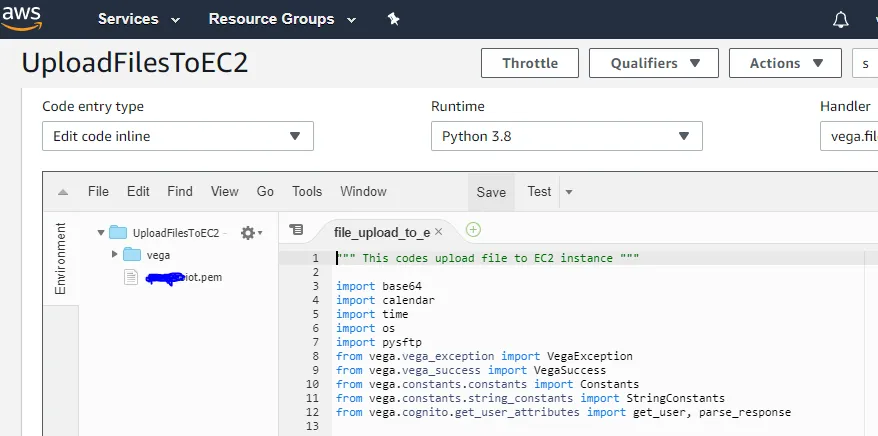Add new tab with green plus icon
The image size is (878, 436).
tap(473, 230)
